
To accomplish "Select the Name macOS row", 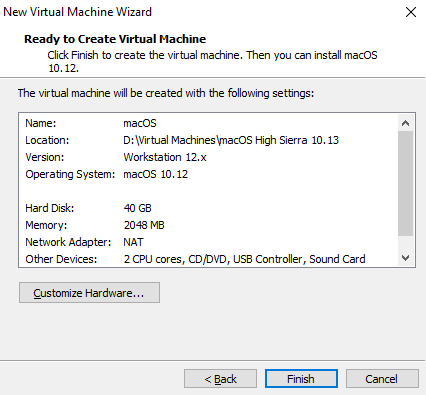I will (208, 123).
